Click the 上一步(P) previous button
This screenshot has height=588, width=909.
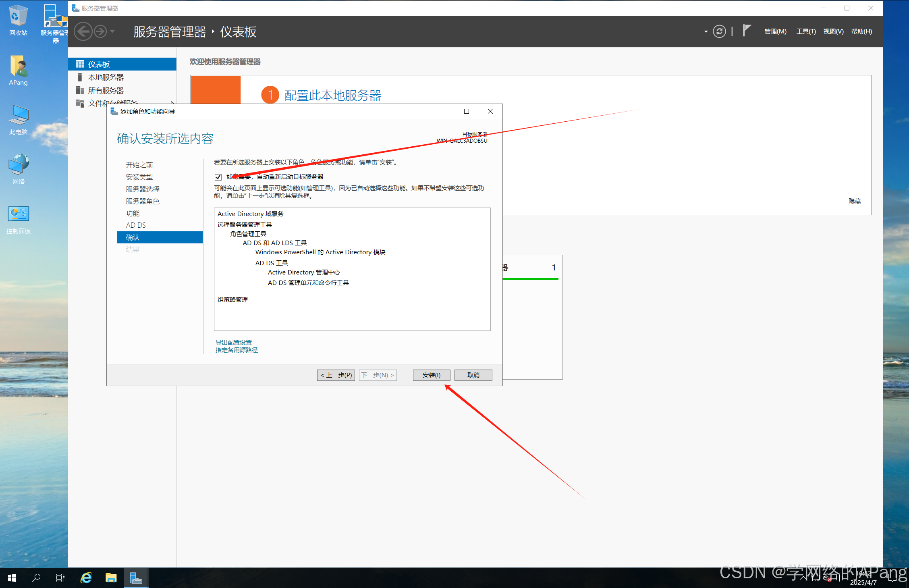336,375
